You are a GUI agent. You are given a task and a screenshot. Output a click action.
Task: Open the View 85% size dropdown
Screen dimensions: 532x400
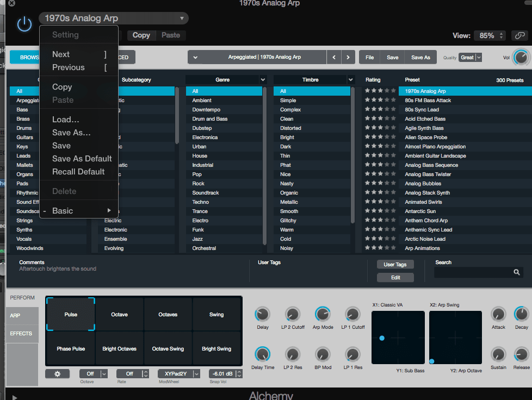tap(490, 35)
